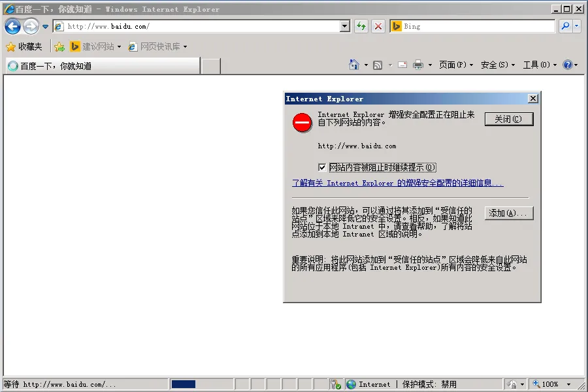
Task: Click the 等待 http://www.baidu.com/... status text
Action: 59,384
